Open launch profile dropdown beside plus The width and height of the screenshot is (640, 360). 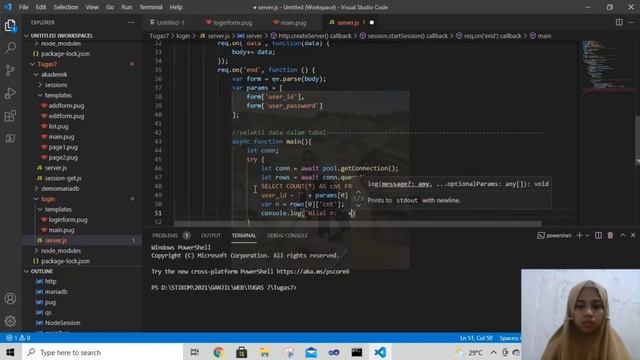pyautogui.click(x=587, y=235)
